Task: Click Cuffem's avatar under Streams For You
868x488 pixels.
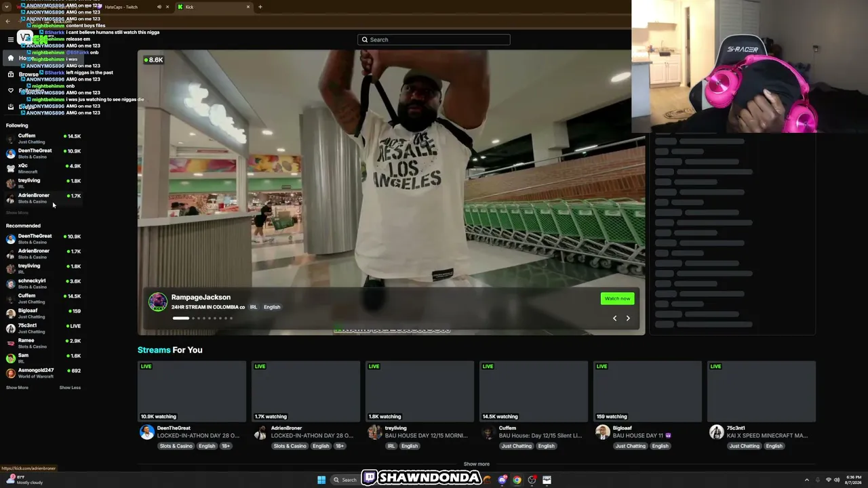Action: point(488,432)
